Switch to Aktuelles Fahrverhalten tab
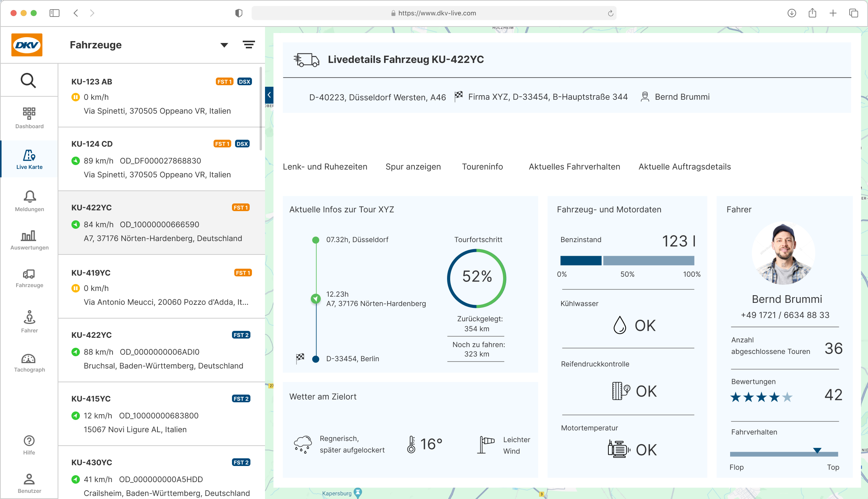The image size is (868, 499). 575,167
